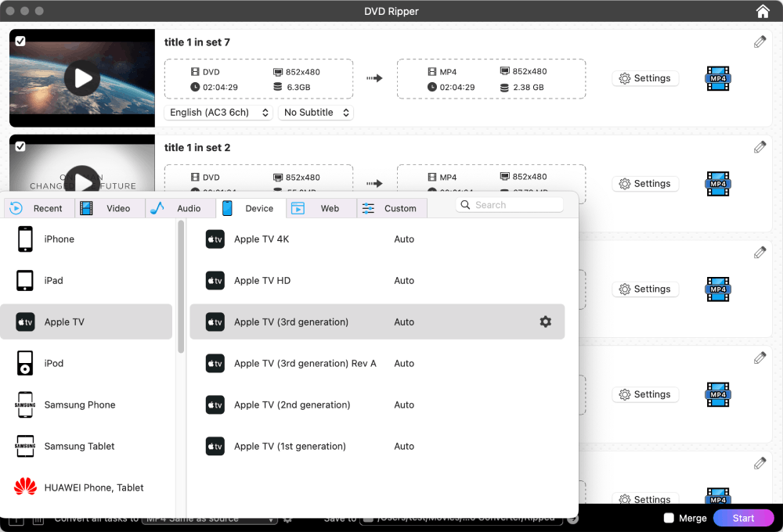Choose the iPod device category
The width and height of the screenshot is (783, 532).
point(86,363)
